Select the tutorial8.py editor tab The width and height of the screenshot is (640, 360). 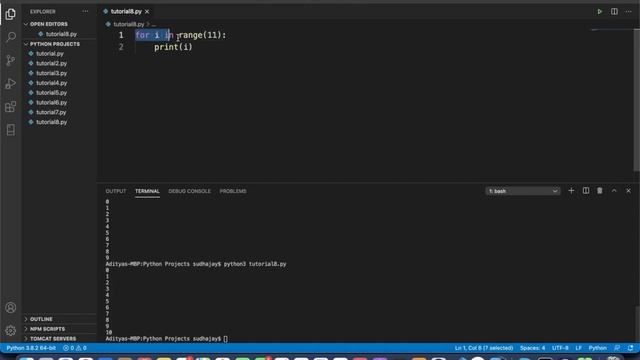126,11
